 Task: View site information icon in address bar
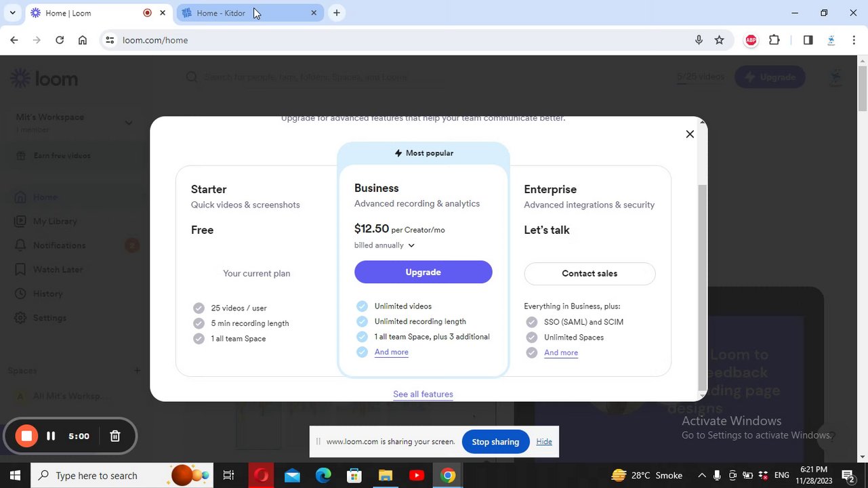[110, 40]
